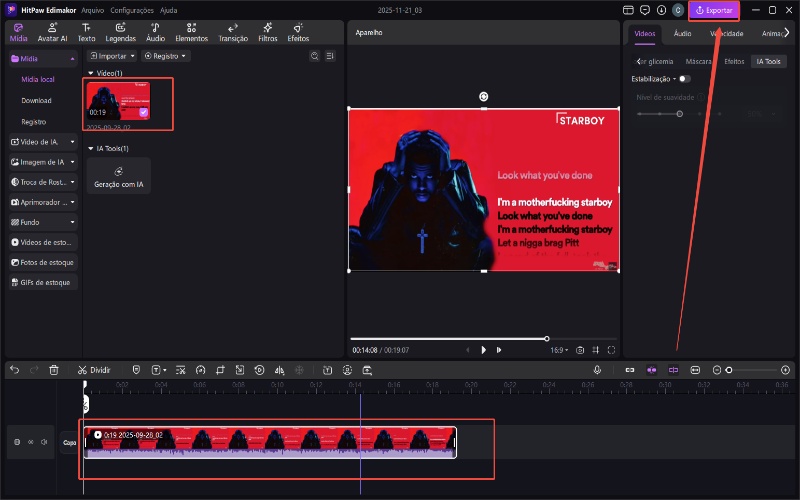Click the search icon in media panel
The width and height of the screenshot is (800, 500).
click(315, 56)
